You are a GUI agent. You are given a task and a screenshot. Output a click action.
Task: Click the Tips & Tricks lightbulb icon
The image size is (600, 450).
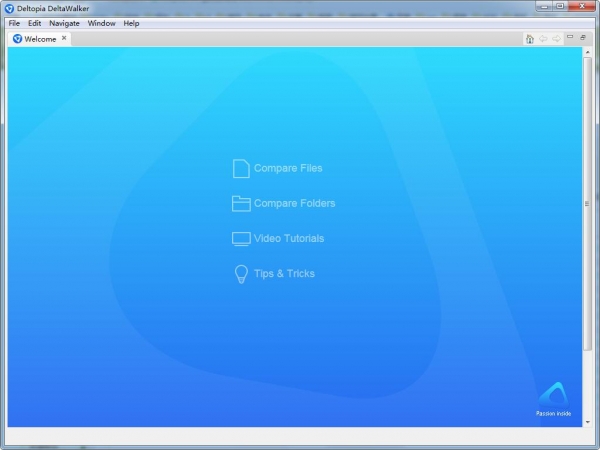coord(241,274)
